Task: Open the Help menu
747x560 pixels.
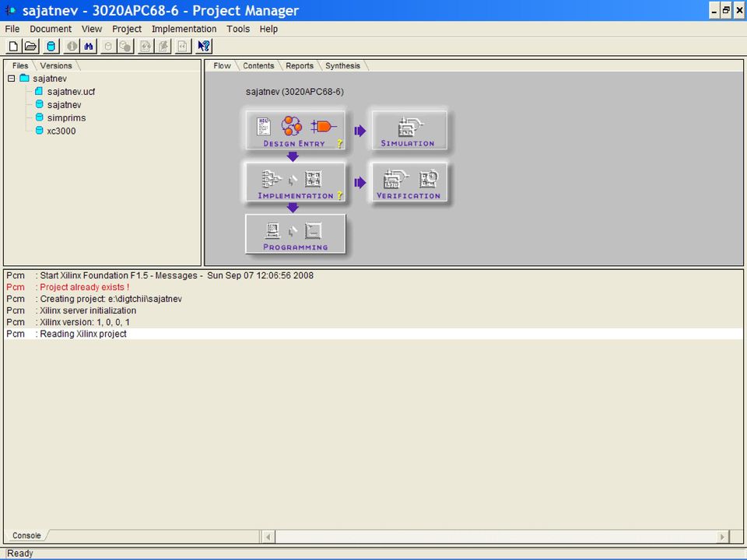Action: coord(268,29)
